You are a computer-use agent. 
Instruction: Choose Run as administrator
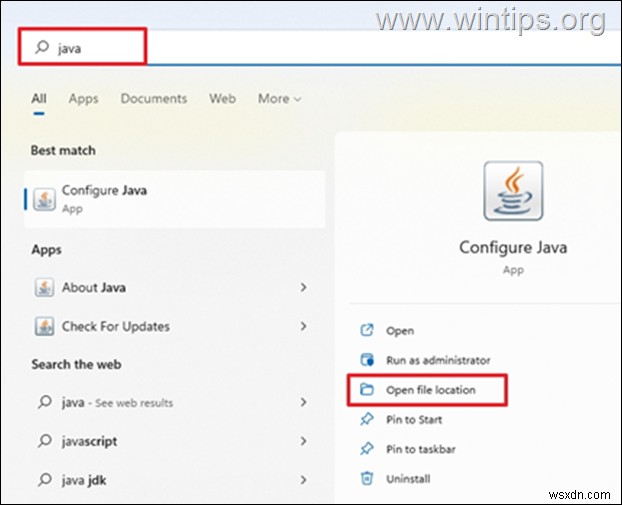[x=438, y=360]
